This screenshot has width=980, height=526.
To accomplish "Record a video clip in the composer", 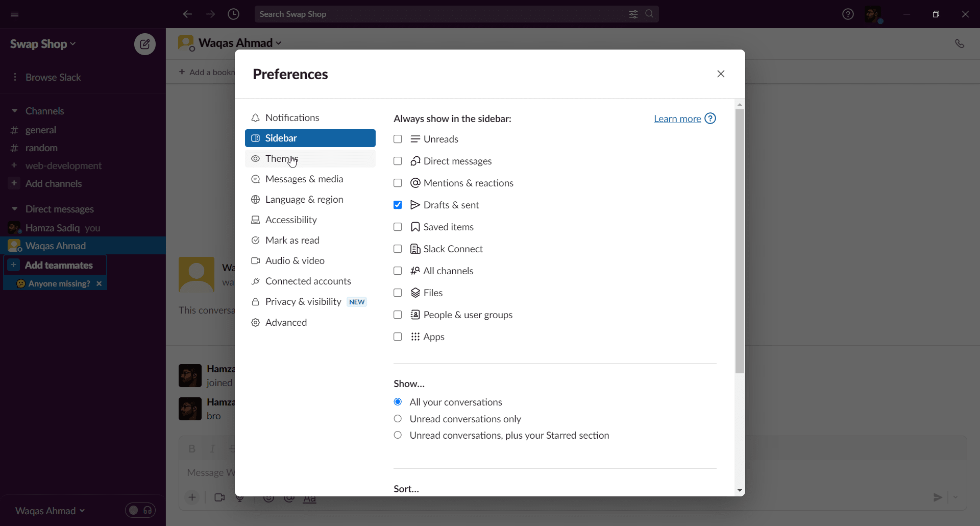I will pyautogui.click(x=219, y=497).
